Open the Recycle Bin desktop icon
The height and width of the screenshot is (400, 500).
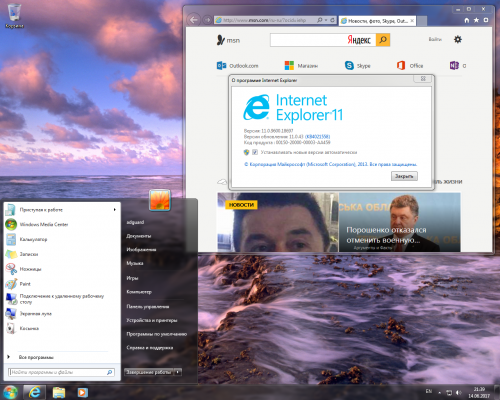[x=14, y=16]
